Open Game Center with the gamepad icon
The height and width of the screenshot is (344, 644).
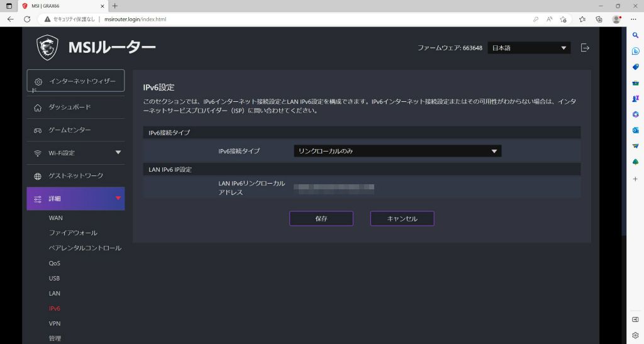(x=38, y=130)
